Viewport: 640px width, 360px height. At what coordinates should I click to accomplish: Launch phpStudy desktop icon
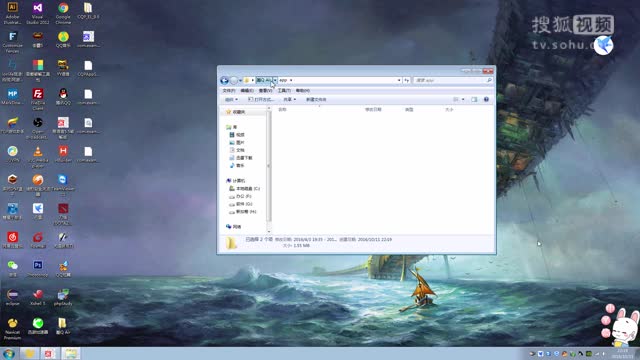tap(63, 297)
